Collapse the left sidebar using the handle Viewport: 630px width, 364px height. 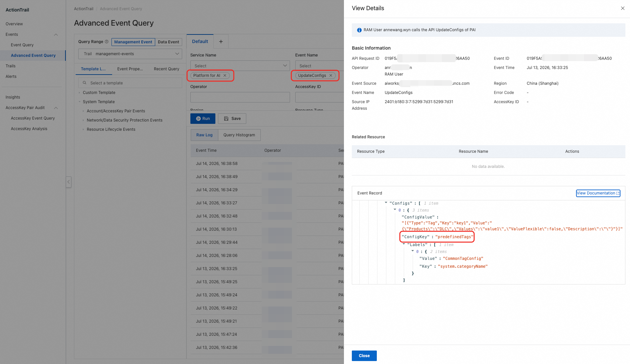68,182
